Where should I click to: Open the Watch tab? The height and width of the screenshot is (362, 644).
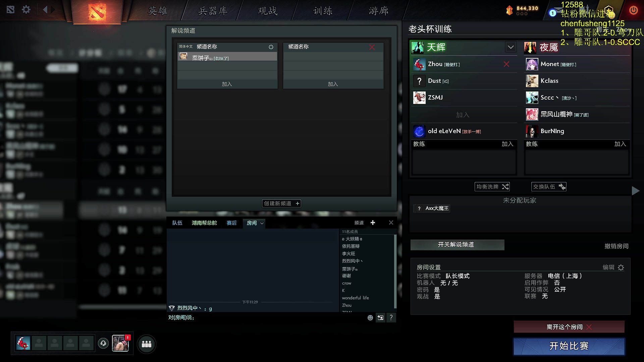268,11
